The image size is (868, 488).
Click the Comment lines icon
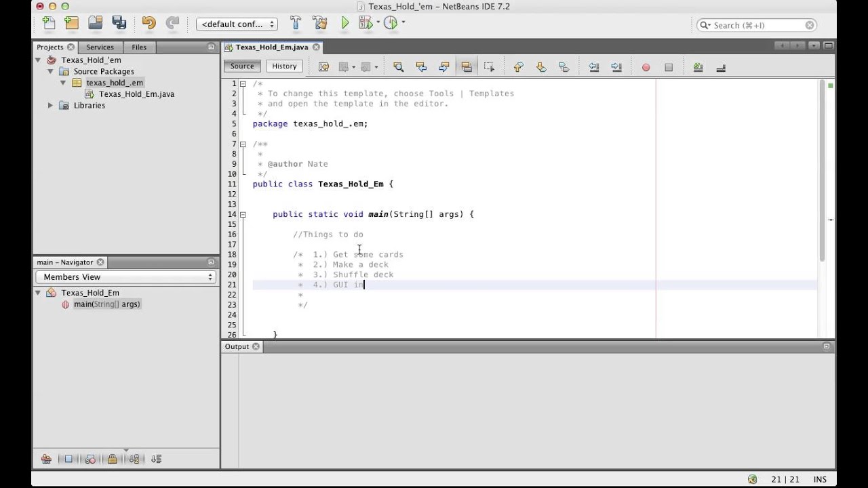(x=698, y=67)
